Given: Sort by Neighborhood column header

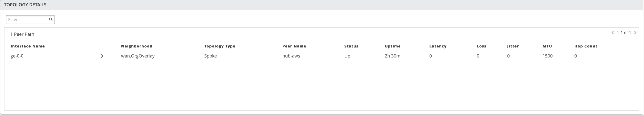Looking at the screenshot, I should [137, 46].
